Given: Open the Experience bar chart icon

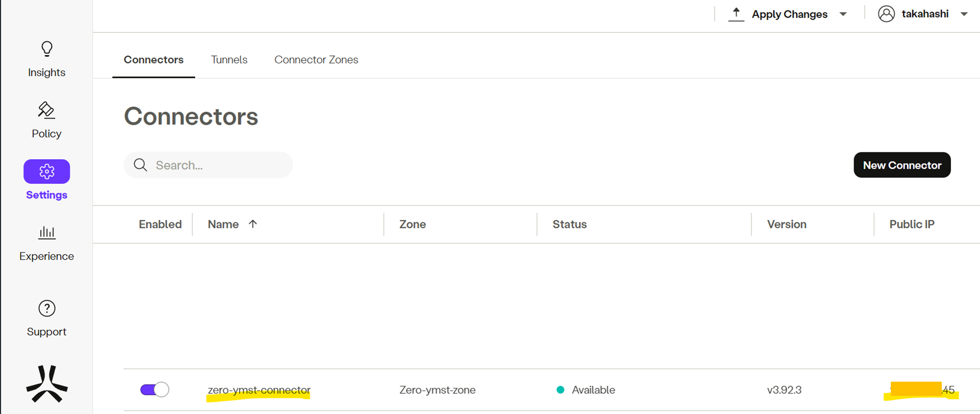Looking at the screenshot, I should (47, 232).
